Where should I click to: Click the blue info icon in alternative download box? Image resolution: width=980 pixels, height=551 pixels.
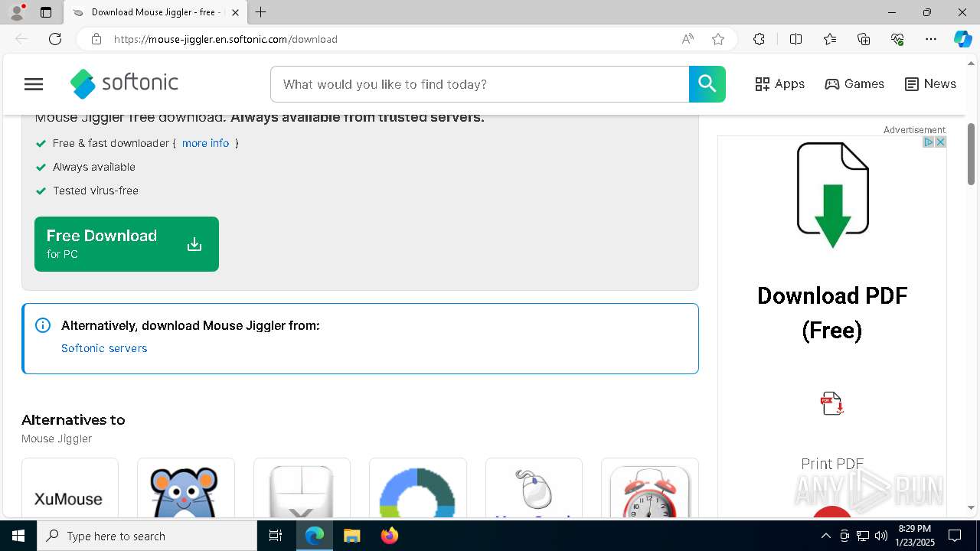coord(43,325)
